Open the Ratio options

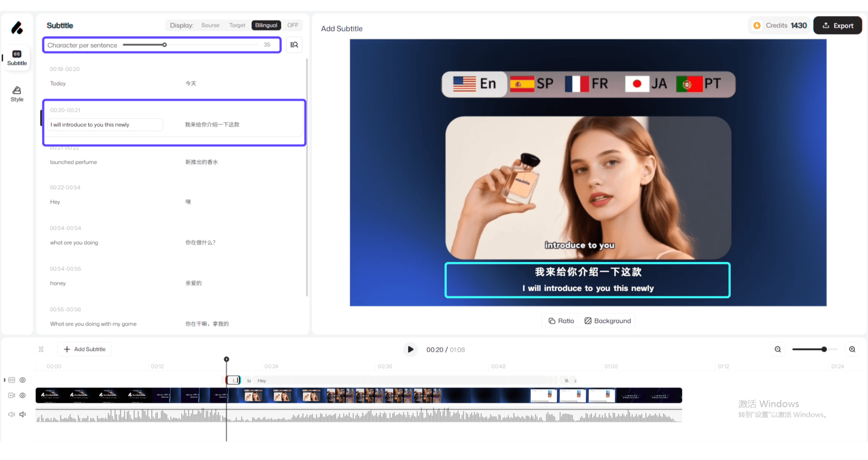tap(561, 321)
